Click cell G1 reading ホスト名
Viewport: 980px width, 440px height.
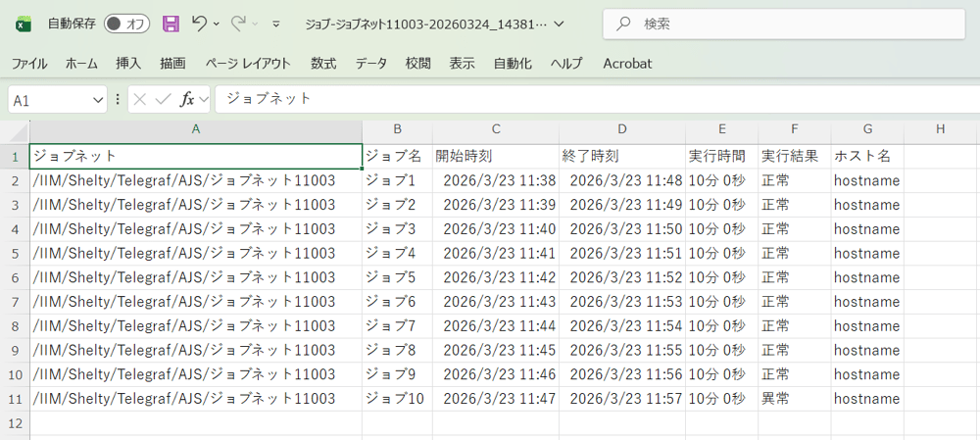[x=867, y=156]
